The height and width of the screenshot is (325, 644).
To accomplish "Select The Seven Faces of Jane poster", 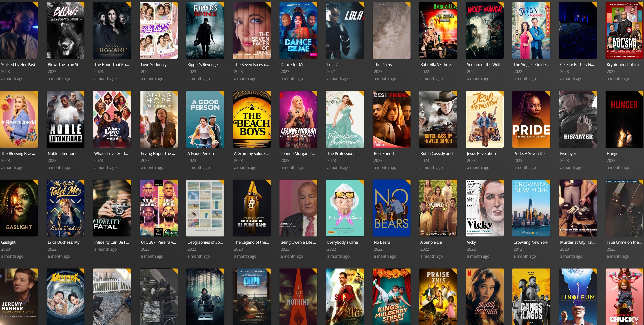I will pos(252,30).
